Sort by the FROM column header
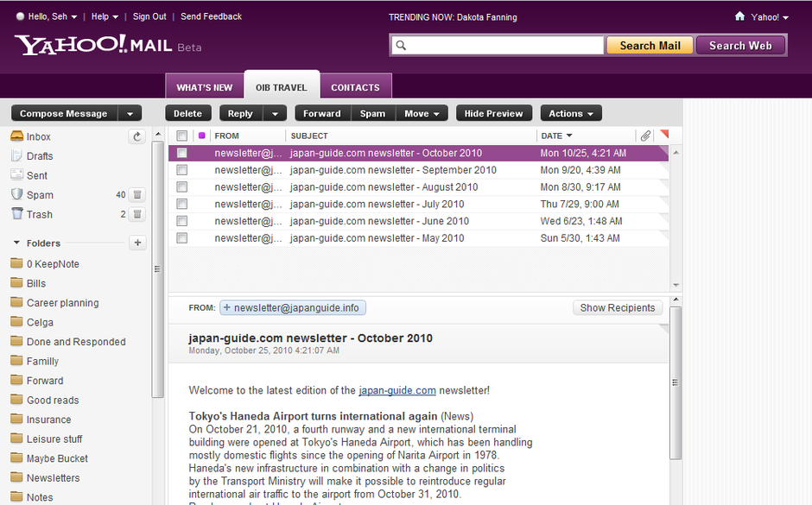 pyautogui.click(x=227, y=136)
